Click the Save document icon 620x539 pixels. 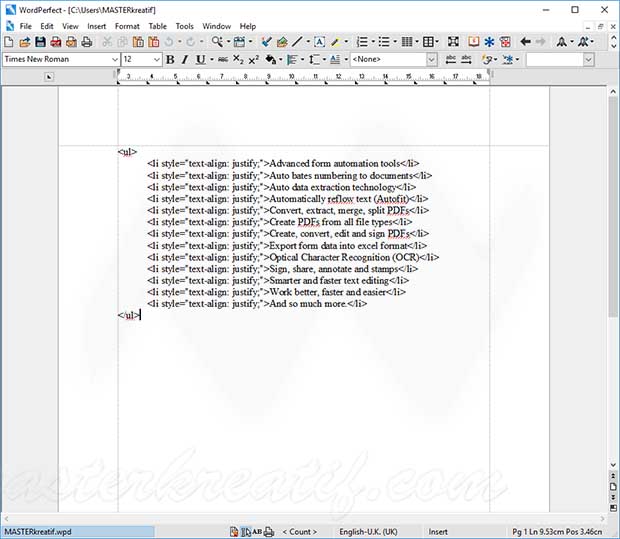coord(40,42)
